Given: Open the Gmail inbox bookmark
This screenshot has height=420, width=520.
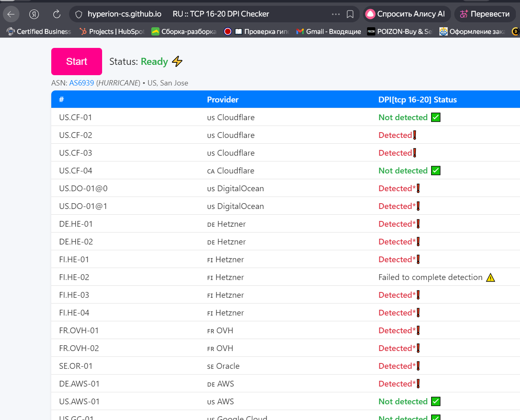Looking at the screenshot, I should click(329, 31).
